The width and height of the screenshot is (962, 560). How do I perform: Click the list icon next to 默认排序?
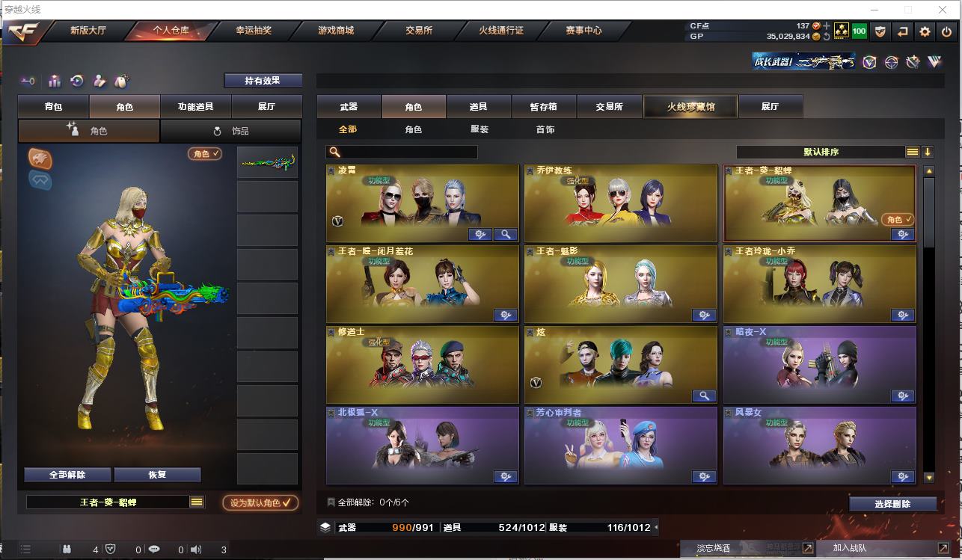click(x=912, y=152)
